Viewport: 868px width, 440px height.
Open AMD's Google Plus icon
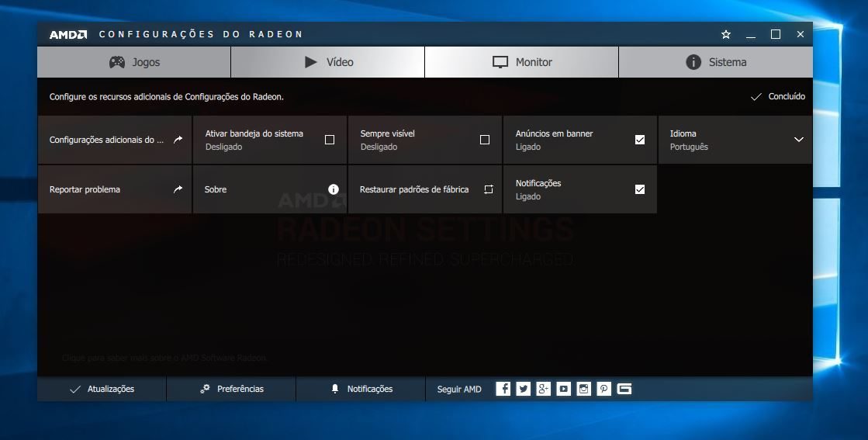click(x=544, y=389)
